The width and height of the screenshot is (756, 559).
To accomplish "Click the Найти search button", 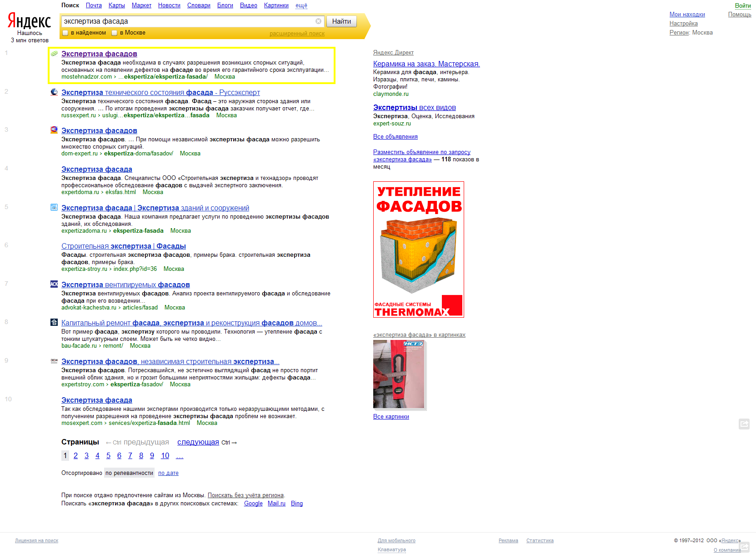I will pos(341,21).
